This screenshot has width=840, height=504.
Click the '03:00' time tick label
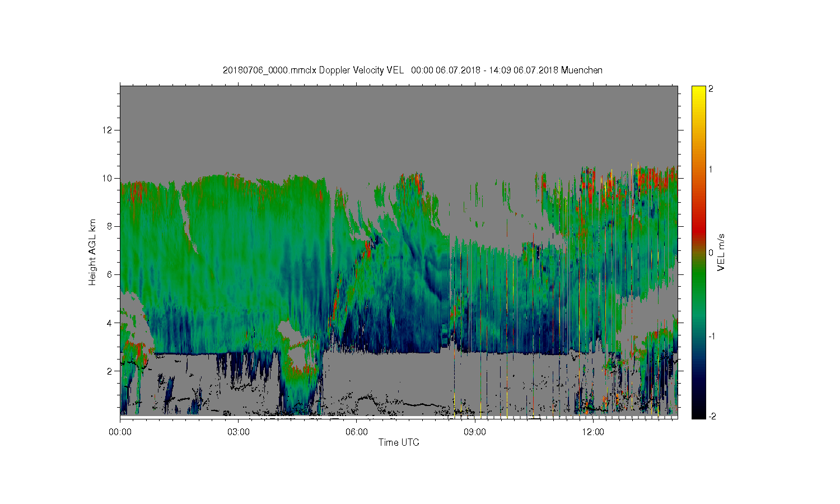pyautogui.click(x=239, y=432)
